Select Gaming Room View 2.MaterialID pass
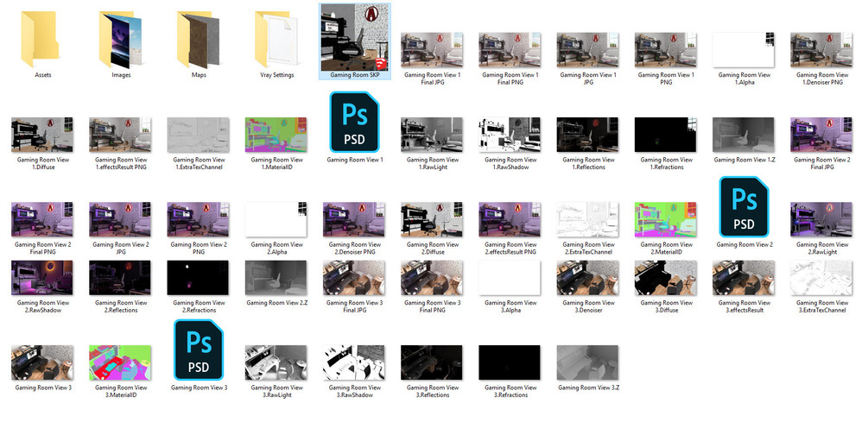 point(667,220)
